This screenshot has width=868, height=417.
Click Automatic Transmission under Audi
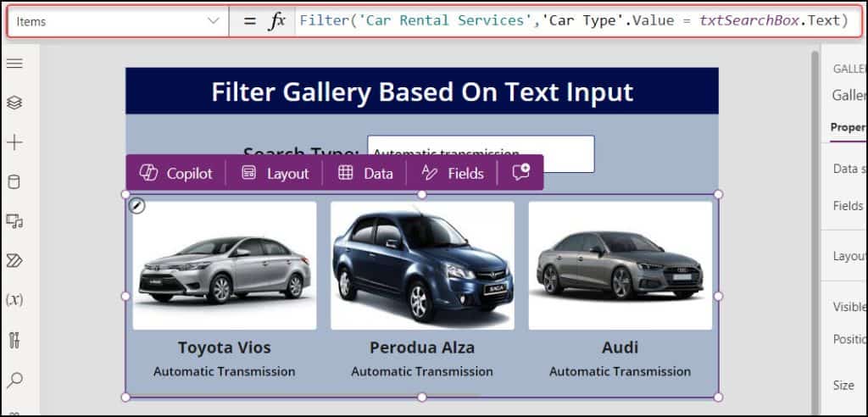click(620, 371)
